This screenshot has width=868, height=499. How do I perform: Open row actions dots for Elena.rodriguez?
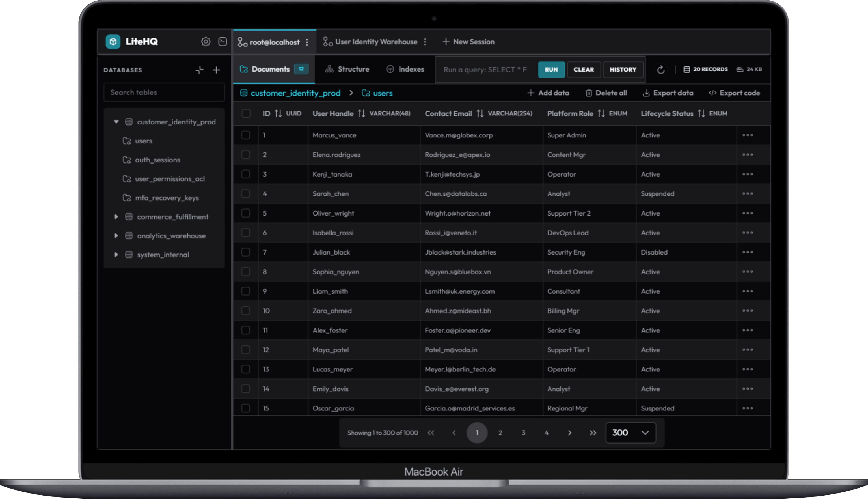coord(748,154)
